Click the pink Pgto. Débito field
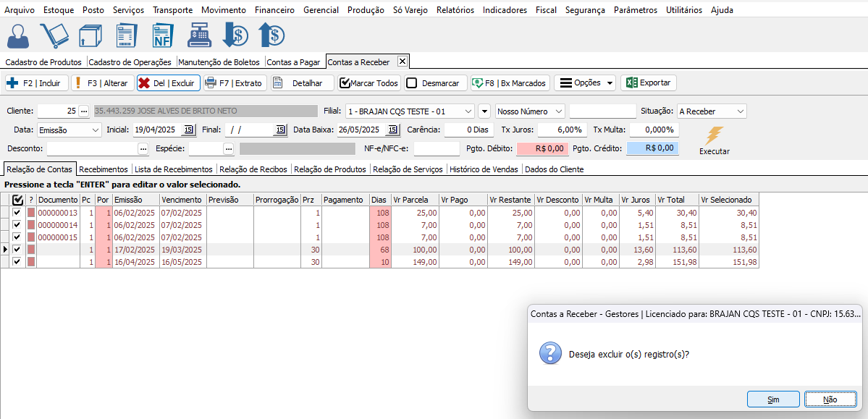The image size is (868, 419). click(542, 148)
